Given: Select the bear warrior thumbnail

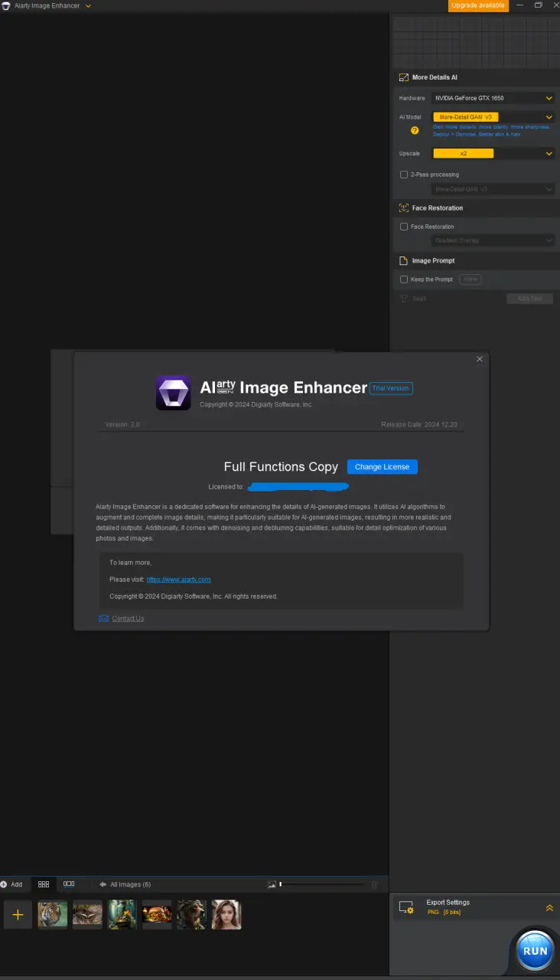Looking at the screenshot, I should tap(192, 914).
